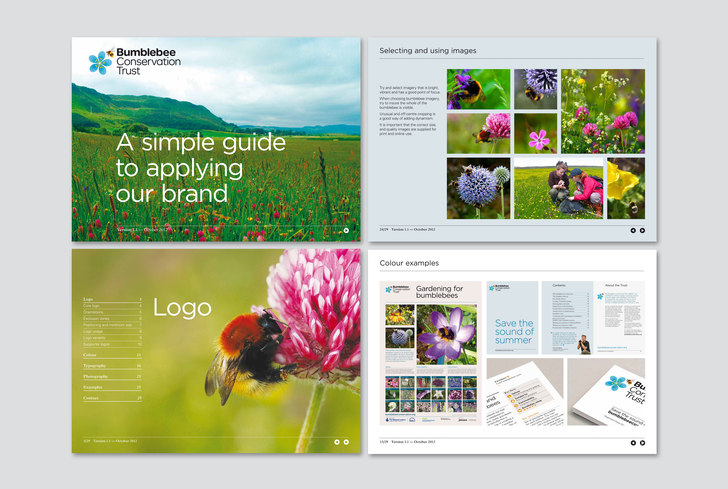Open 'Core logo' entry in the contents list
This screenshot has width=728, height=489.
[112, 306]
